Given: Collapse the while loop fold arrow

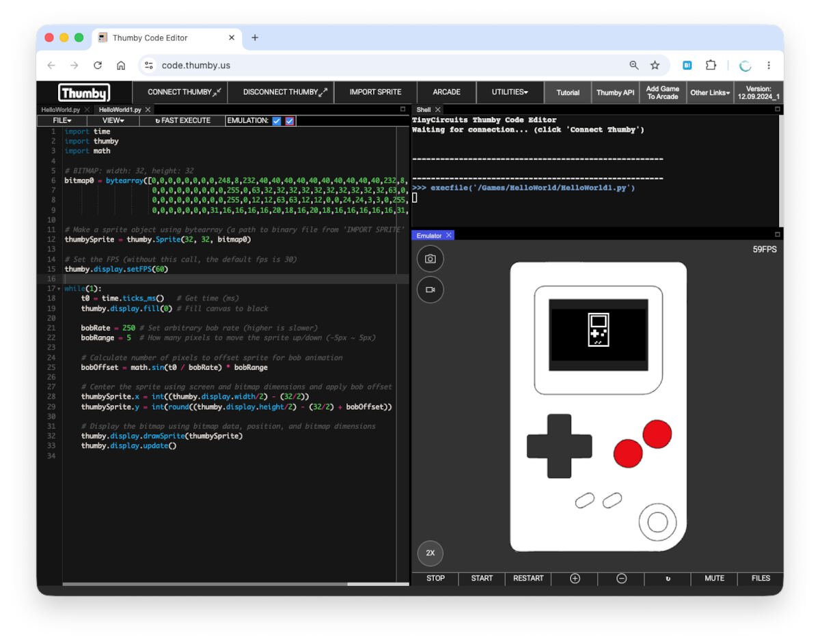Looking at the screenshot, I should (x=59, y=289).
